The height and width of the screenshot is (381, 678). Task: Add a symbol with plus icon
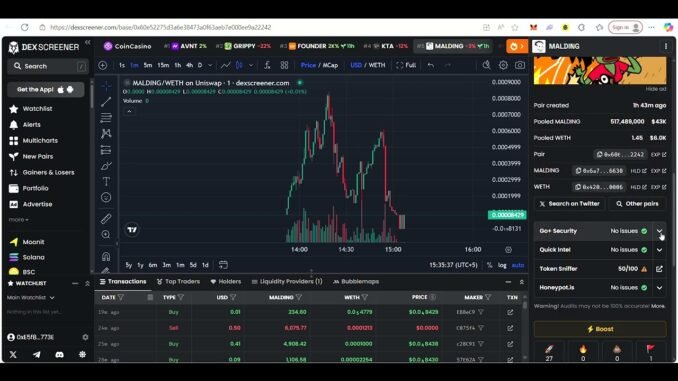[102, 65]
